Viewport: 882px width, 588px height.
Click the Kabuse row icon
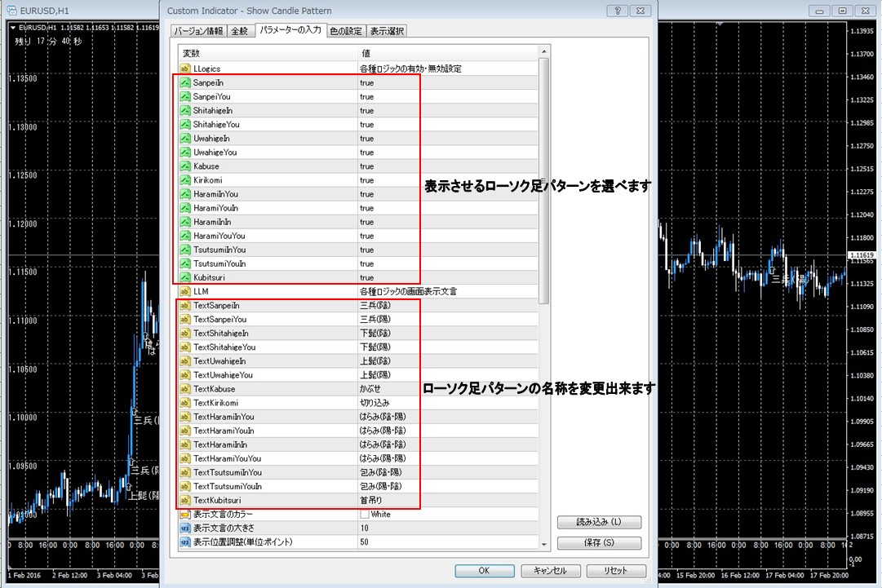(x=185, y=166)
